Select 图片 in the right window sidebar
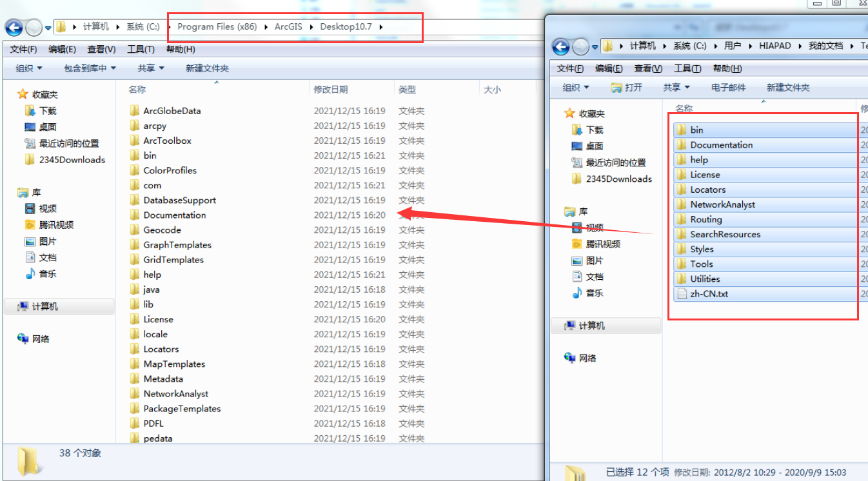The width and height of the screenshot is (868, 481). coord(587,260)
